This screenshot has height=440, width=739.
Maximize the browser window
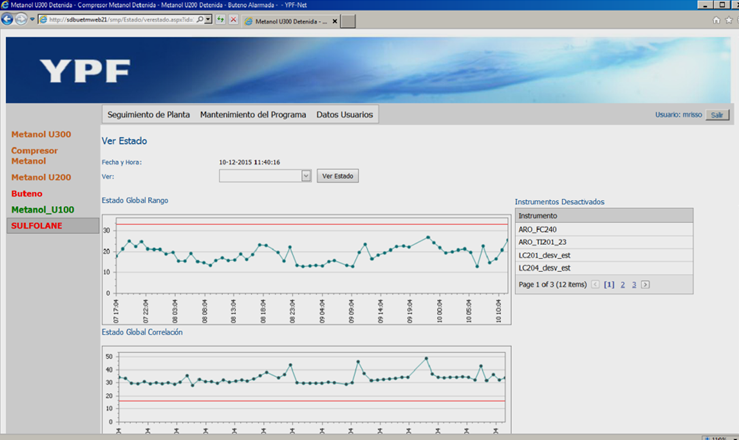722,5
